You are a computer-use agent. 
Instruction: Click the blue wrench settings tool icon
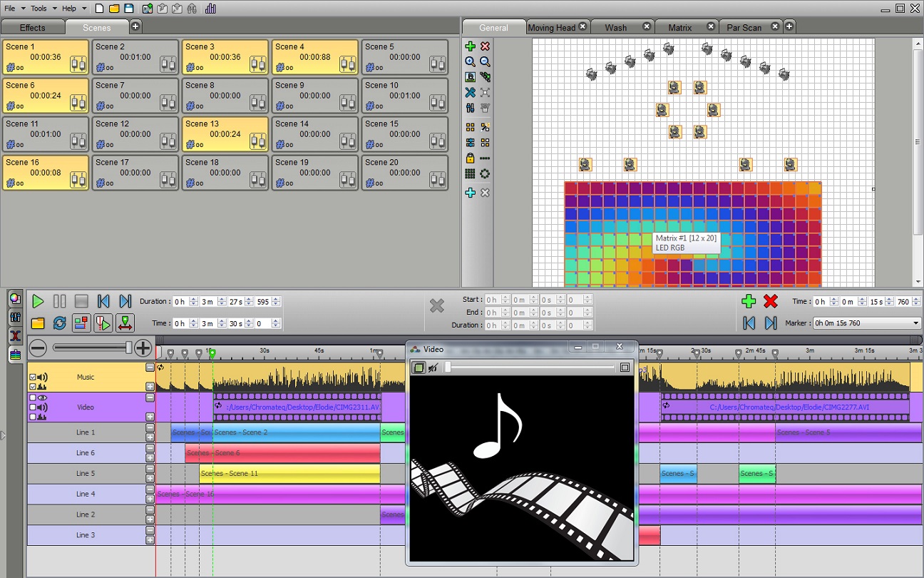click(x=470, y=93)
